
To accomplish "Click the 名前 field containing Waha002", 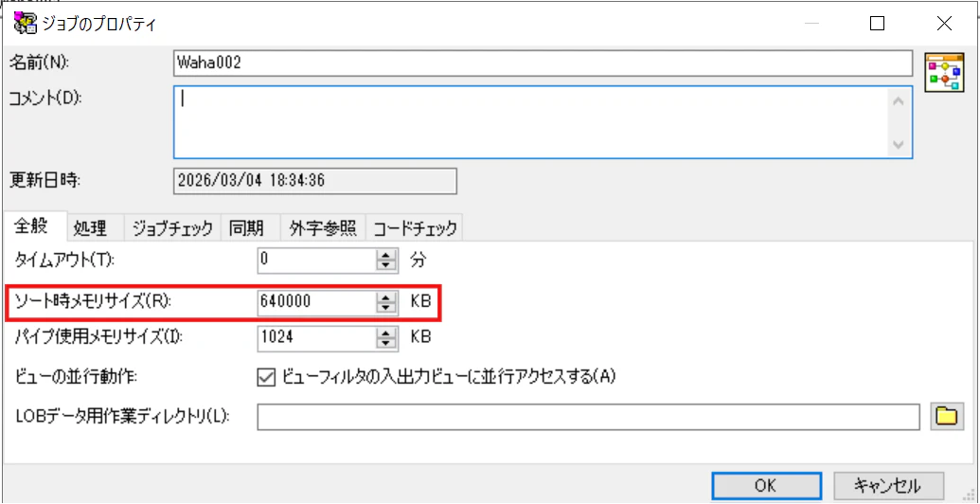I will (x=543, y=63).
